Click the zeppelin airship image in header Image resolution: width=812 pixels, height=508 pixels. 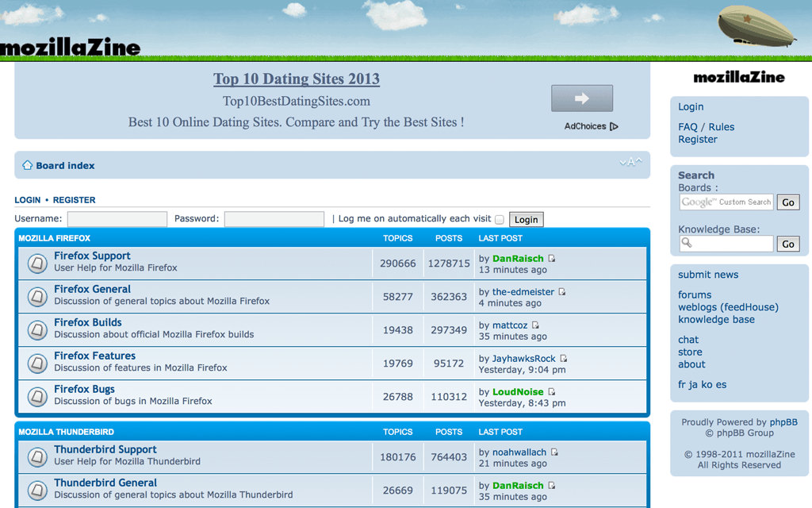coord(756,26)
